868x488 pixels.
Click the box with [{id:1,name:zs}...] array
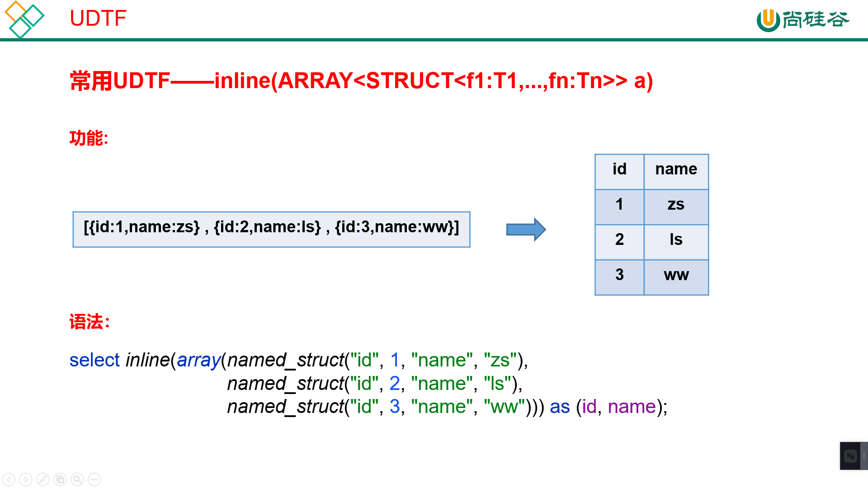271,230
